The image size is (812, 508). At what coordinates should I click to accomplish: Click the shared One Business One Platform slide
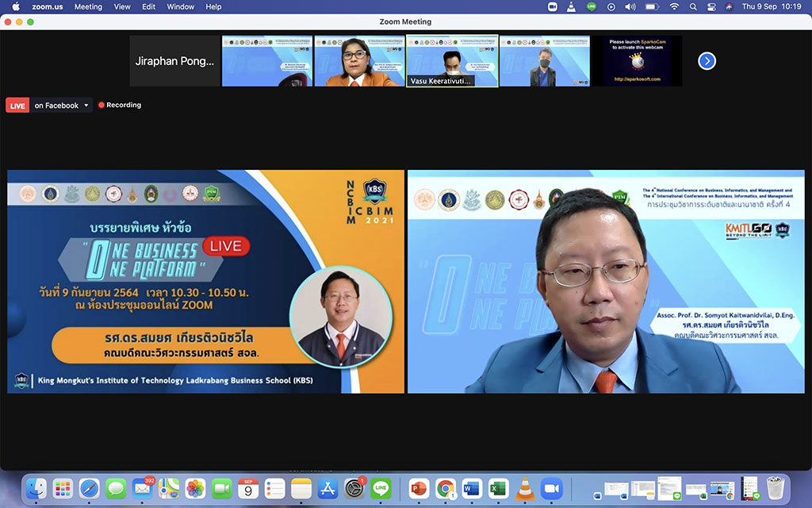[x=205, y=282]
